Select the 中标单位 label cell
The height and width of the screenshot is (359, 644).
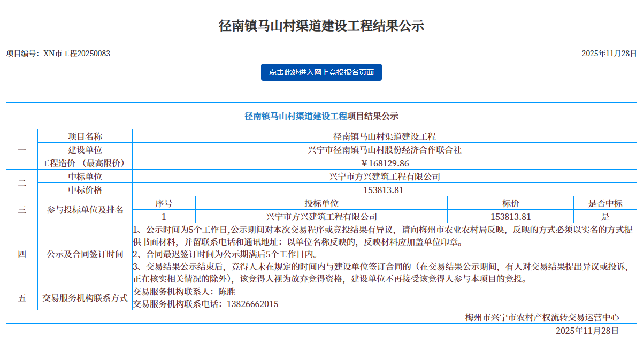click(85, 177)
